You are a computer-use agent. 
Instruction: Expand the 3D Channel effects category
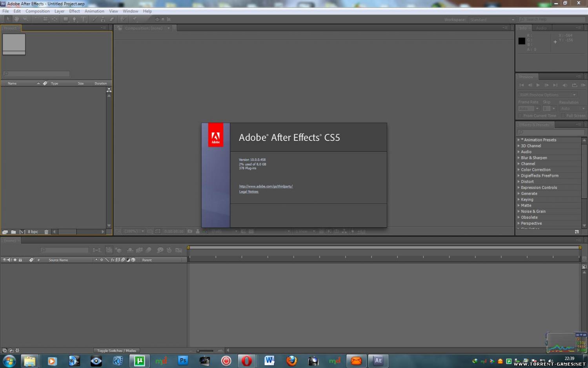click(x=519, y=146)
